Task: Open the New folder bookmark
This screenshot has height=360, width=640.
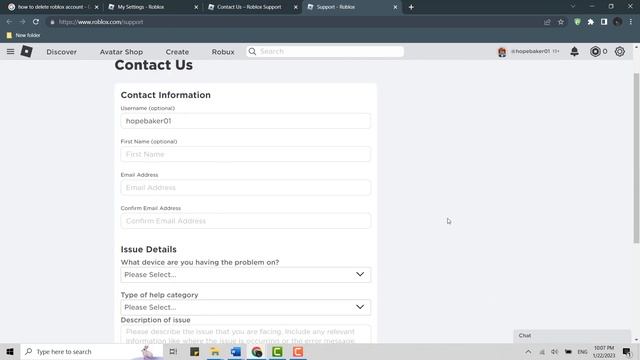Action: [x=23, y=36]
